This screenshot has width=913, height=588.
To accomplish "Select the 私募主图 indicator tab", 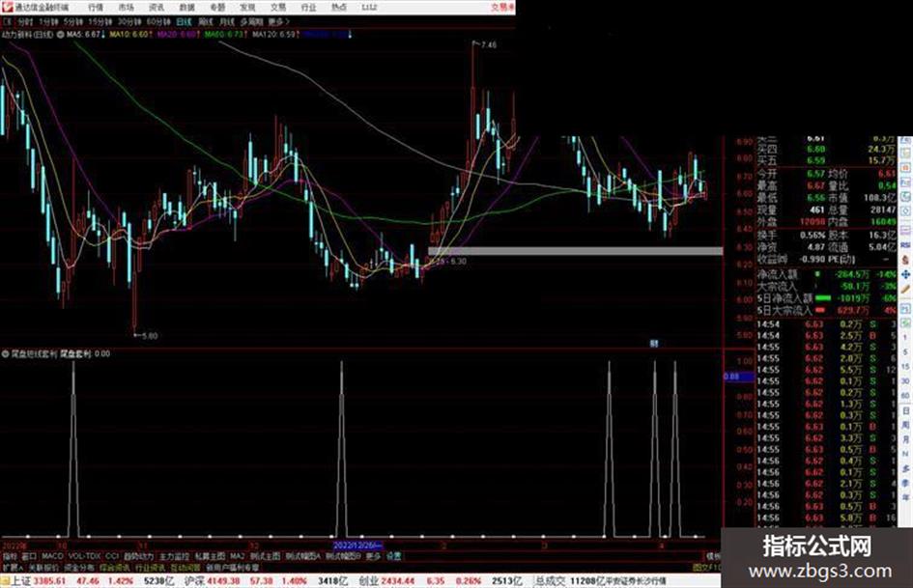I will click(210, 556).
